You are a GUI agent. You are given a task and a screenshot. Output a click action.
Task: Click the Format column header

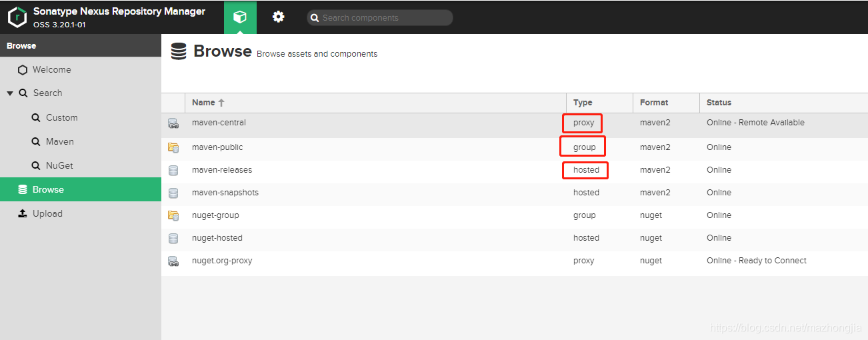(667, 103)
